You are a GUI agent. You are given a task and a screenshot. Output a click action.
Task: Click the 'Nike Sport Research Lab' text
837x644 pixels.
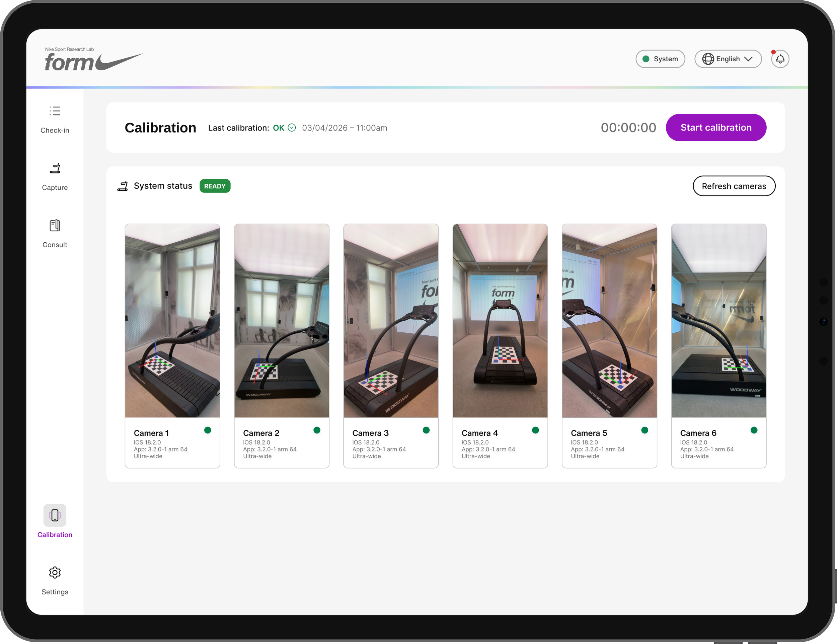pos(69,50)
